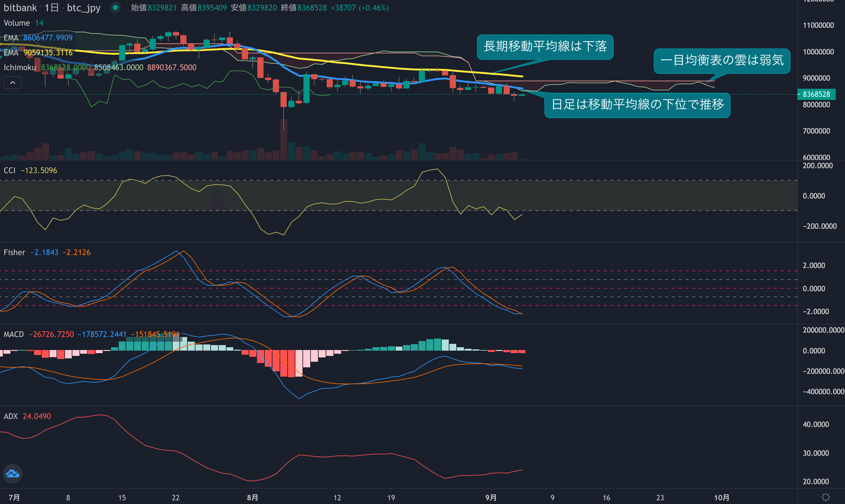Open chart settings gear in the bottom-right corner
The width and height of the screenshot is (845, 504).
pyautogui.click(x=826, y=497)
